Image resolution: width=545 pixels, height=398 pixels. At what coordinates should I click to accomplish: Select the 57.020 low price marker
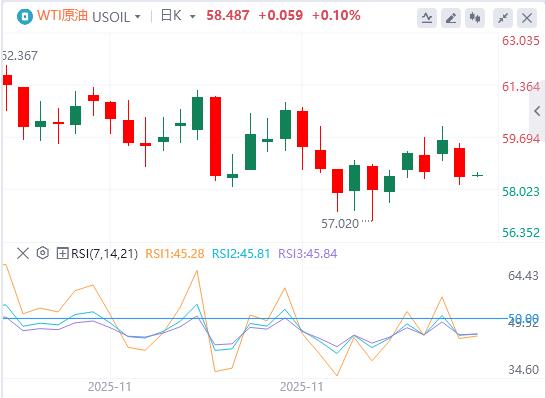pyautogui.click(x=340, y=224)
